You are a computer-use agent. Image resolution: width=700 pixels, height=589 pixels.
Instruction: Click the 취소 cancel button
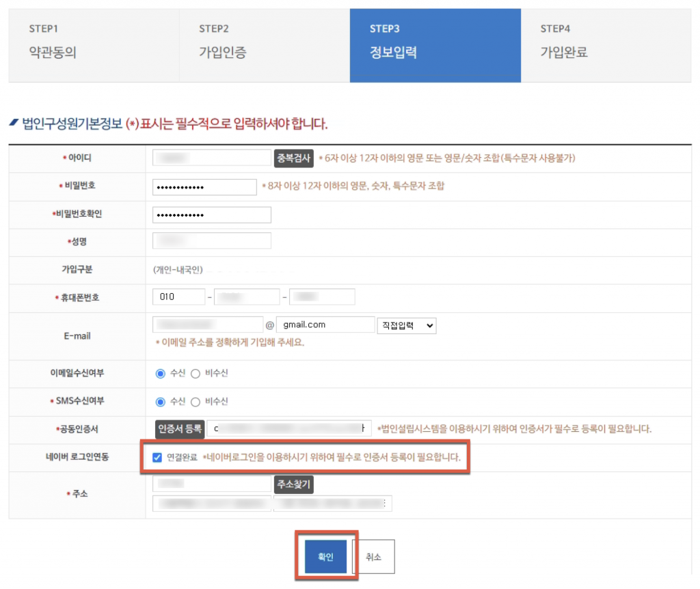[x=374, y=556]
